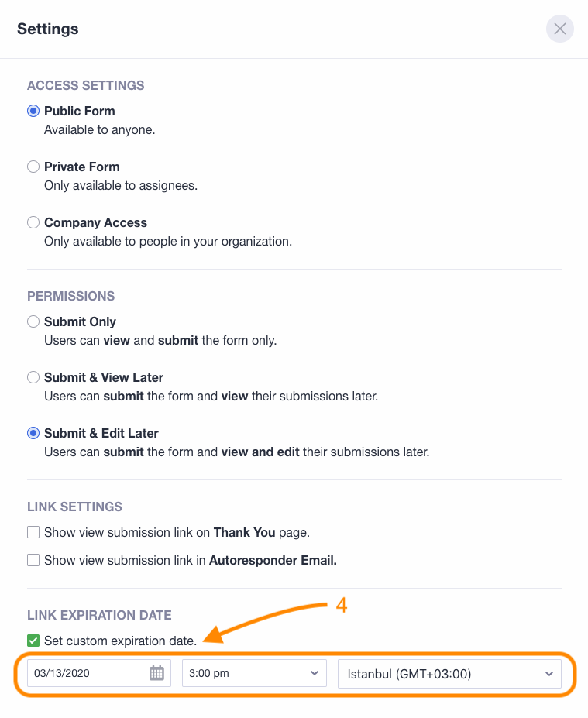Click the expiration date input field
Screen dimensions: 588x718
[85, 673]
